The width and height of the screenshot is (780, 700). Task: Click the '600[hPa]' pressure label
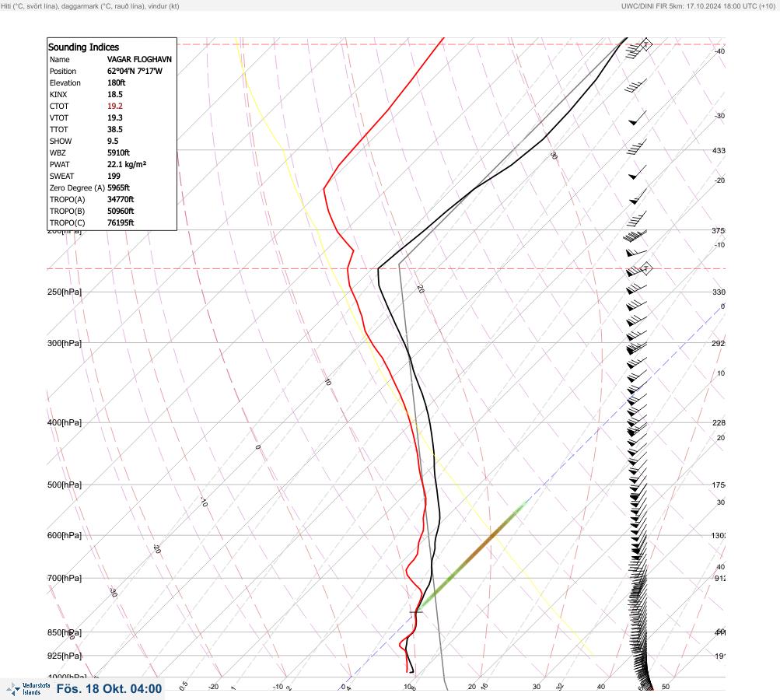coord(65,535)
